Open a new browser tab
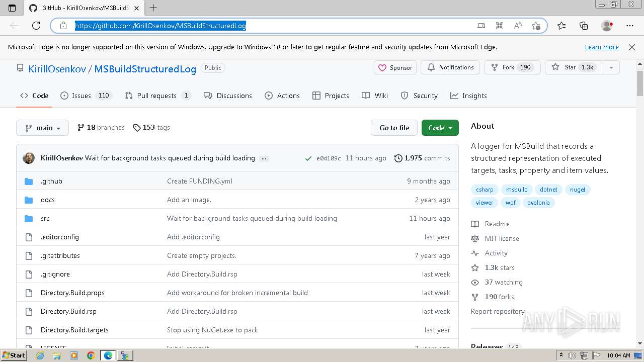Viewport: 644px width, 362px height. pyautogui.click(x=153, y=8)
